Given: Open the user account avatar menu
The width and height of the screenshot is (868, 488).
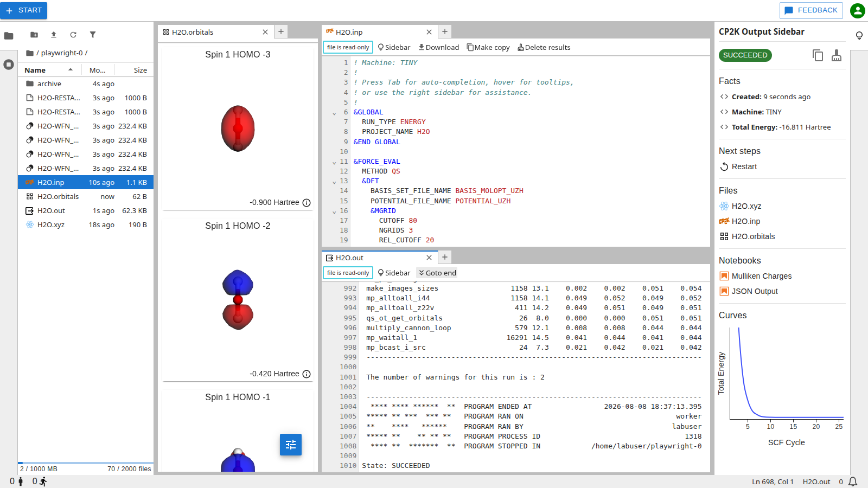Looking at the screenshot, I should tap(858, 10).
